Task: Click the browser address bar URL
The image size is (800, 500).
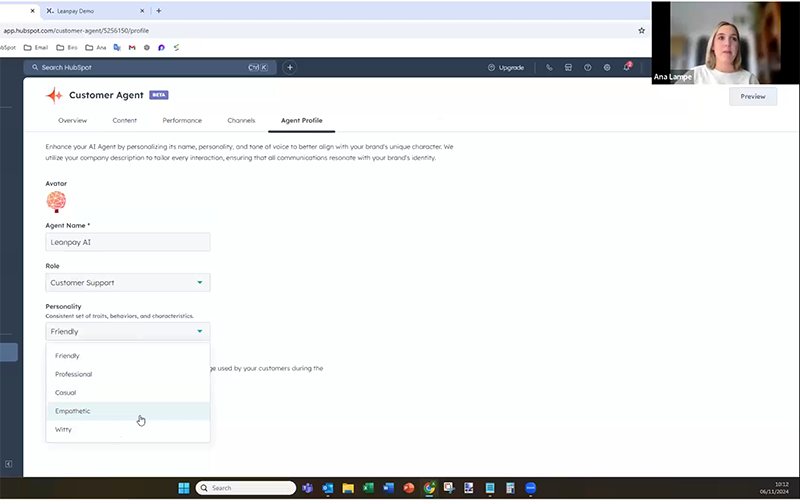Action: click(x=76, y=31)
